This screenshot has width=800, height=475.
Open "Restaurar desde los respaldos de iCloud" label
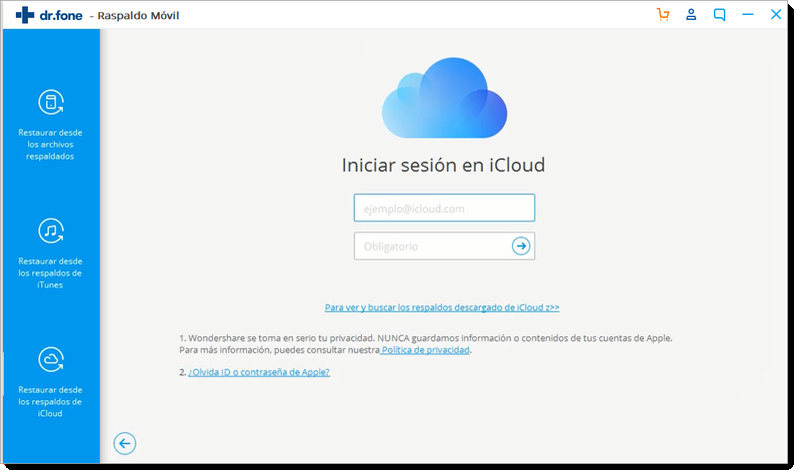click(x=50, y=402)
